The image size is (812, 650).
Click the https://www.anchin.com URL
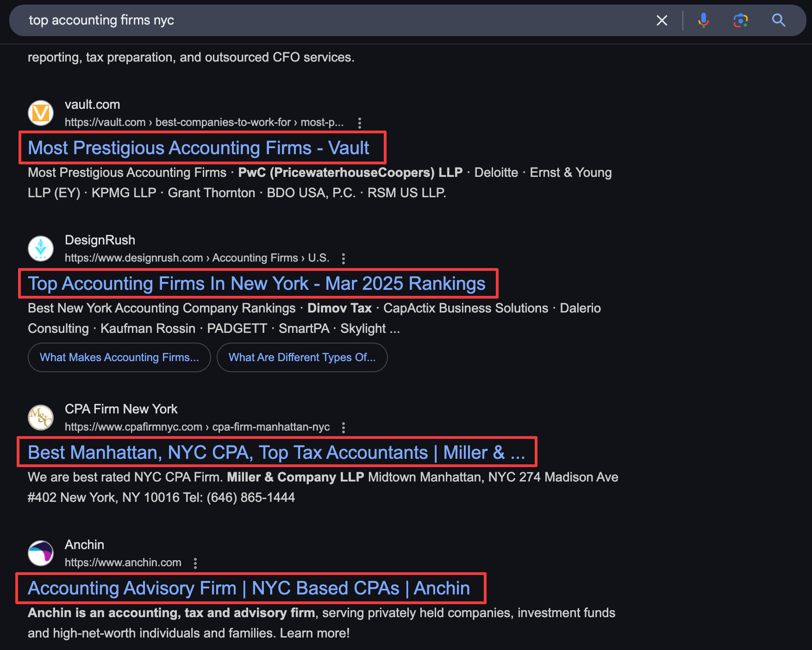point(123,562)
